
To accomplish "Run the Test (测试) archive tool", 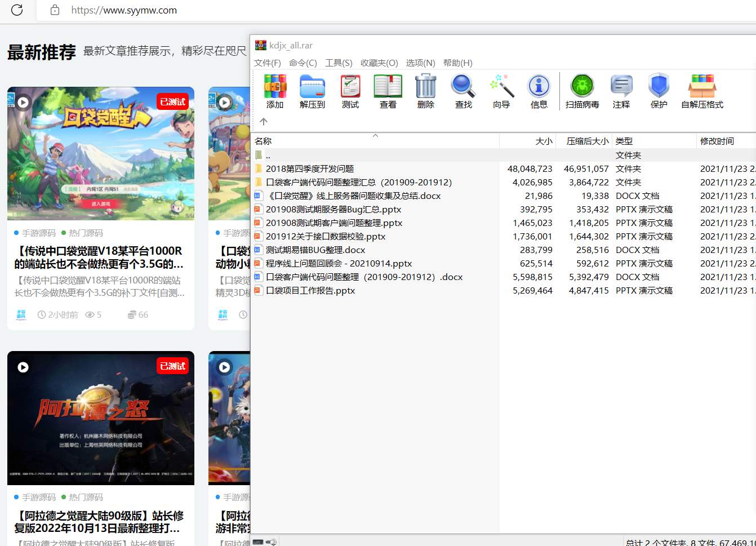I will 350,91.
